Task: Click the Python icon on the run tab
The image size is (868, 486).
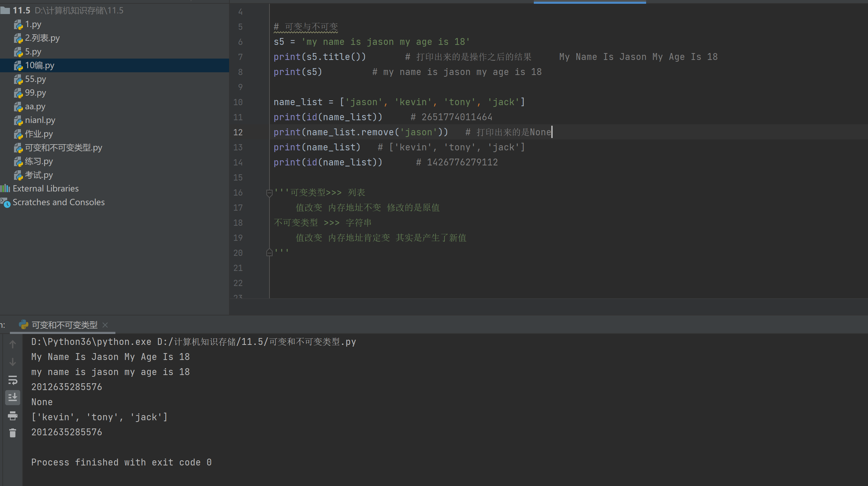Action: coord(24,325)
